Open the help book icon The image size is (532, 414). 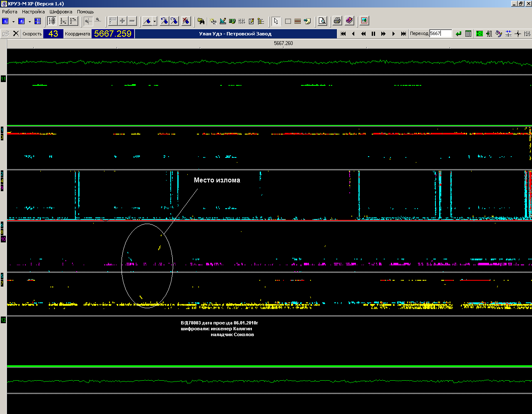(x=349, y=21)
